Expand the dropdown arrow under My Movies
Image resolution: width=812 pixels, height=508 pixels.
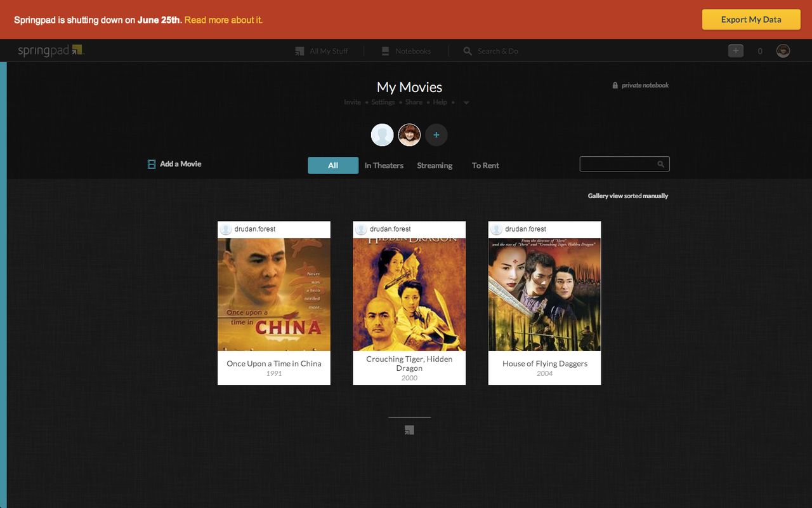[x=466, y=103]
